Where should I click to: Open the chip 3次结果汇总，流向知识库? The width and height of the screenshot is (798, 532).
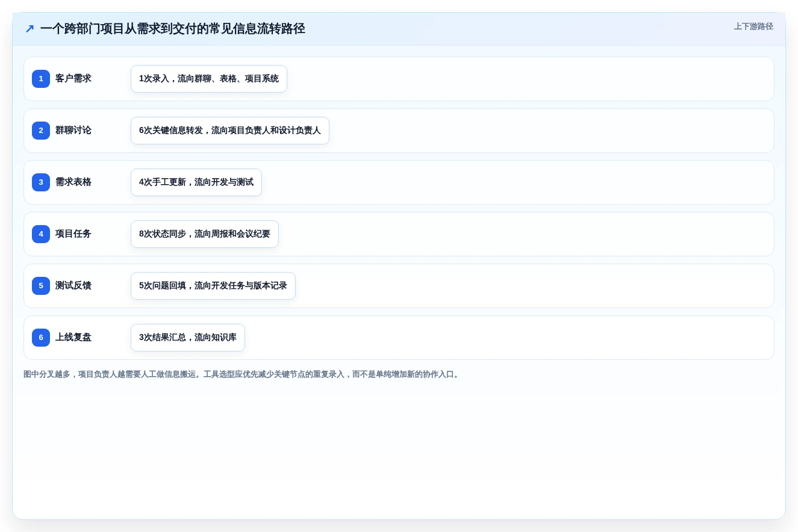tap(188, 338)
